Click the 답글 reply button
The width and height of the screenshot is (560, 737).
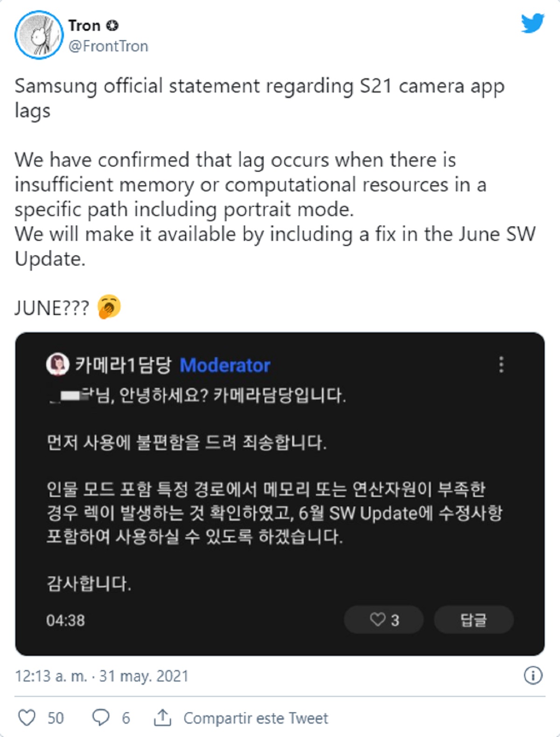(x=474, y=620)
